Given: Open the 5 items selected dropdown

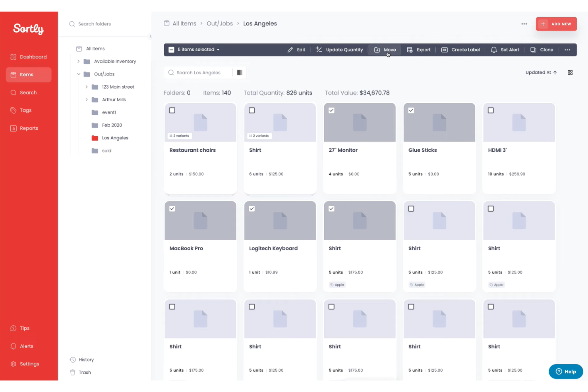Looking at the screenshot, I should pos(199,50).
